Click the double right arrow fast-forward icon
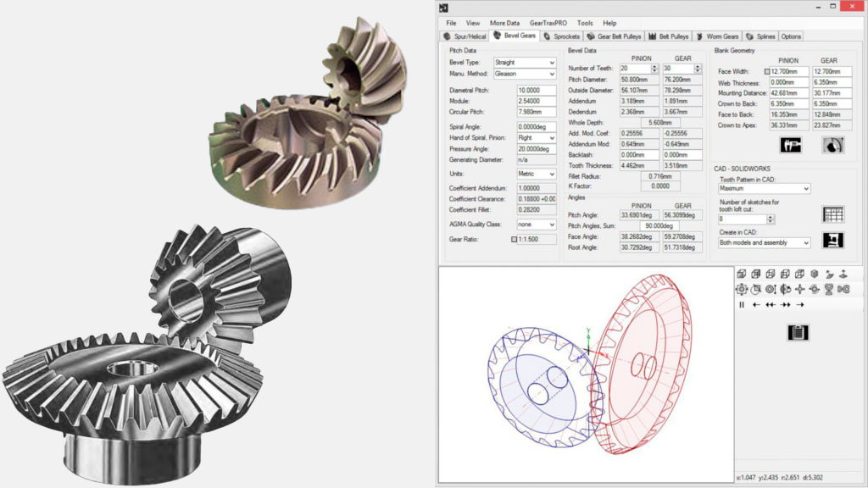 (785, 304)
